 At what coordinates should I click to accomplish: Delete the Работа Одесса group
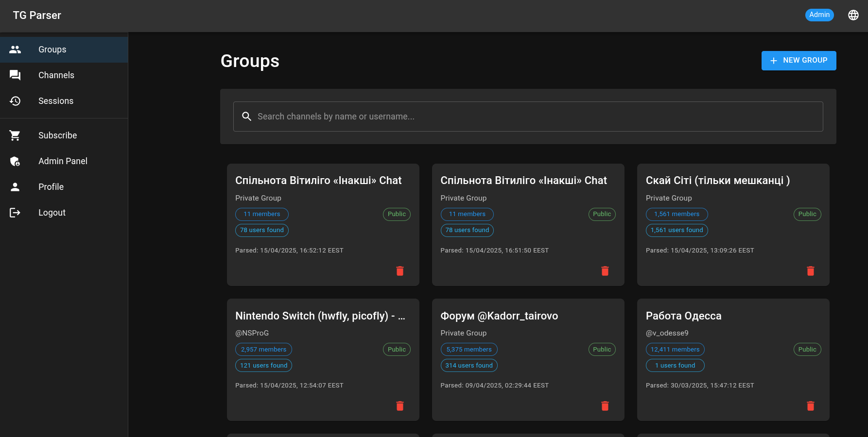coord(811,406)
